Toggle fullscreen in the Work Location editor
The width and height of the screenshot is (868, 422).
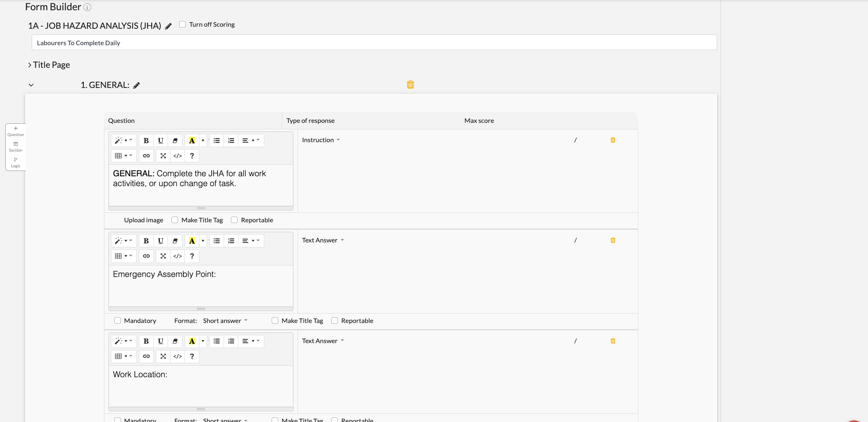tap(163, 356)
